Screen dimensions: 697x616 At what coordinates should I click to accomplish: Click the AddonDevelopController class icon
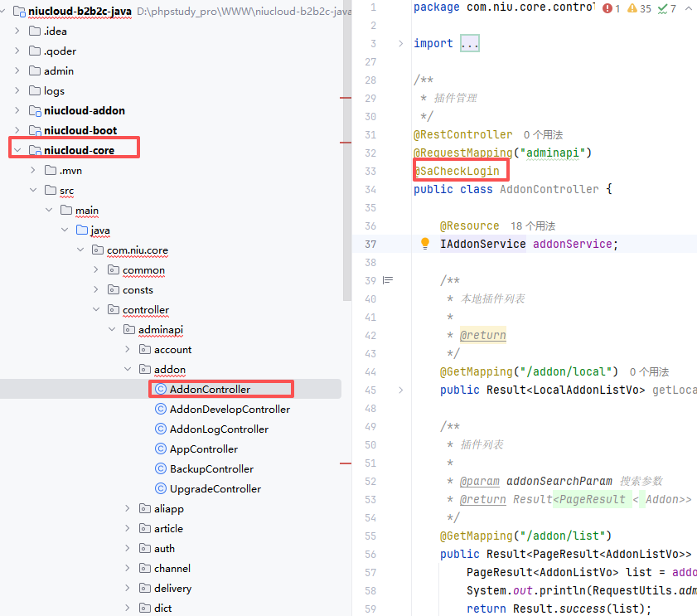click(x=161, y=410)
